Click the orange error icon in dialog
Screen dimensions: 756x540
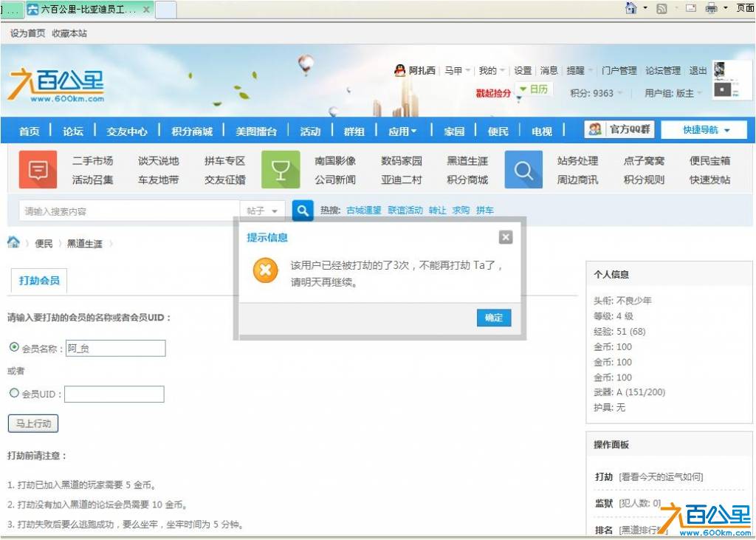coord(265,270)
